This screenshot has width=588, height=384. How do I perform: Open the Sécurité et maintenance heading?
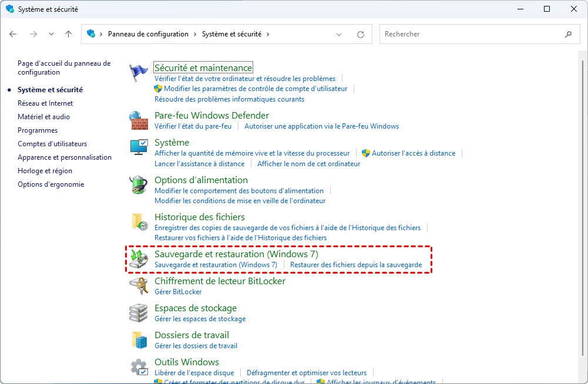[x=203, y=68]
